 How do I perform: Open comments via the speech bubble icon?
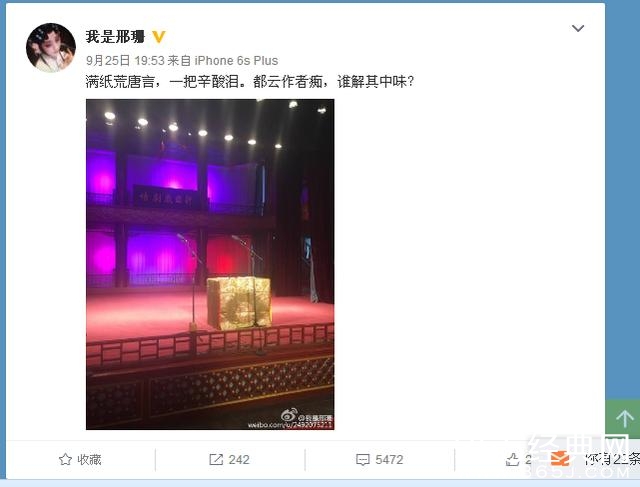(x=362, y=460)
